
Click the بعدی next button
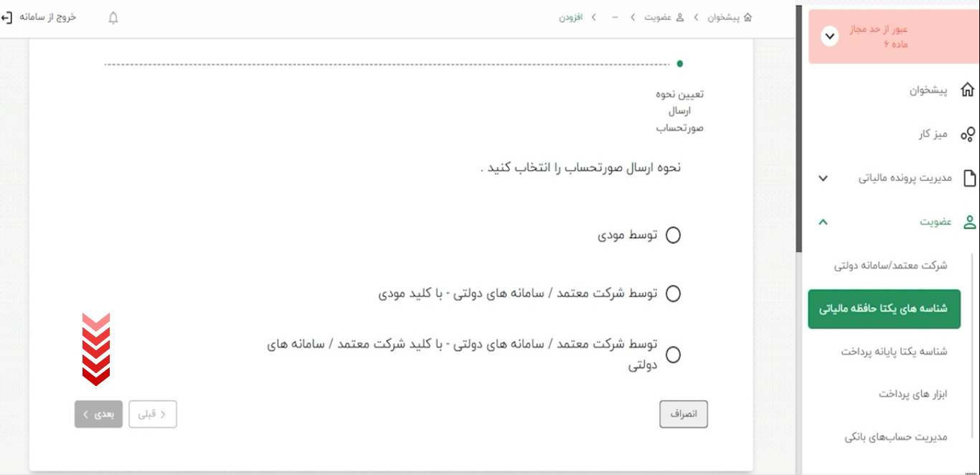(x=98, y=414)
